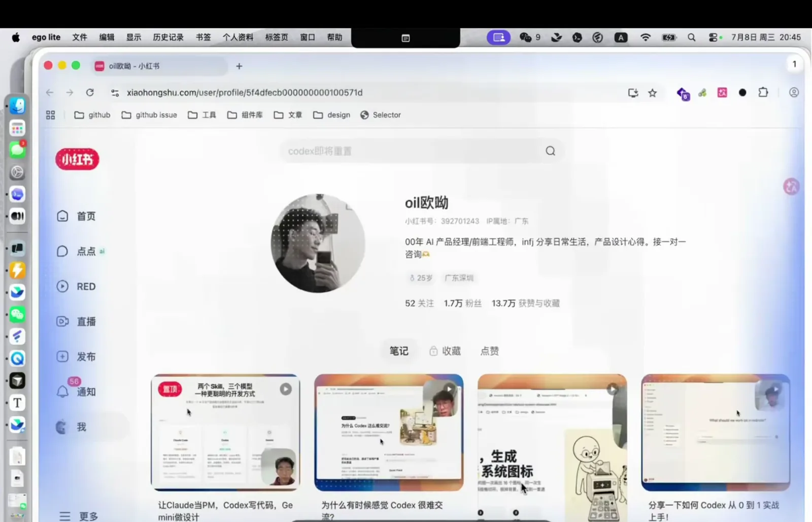The height and width of the screenshot is (522, 812).
Task: Open the 文章 bookmark folder
Action: tap(288, 115)
